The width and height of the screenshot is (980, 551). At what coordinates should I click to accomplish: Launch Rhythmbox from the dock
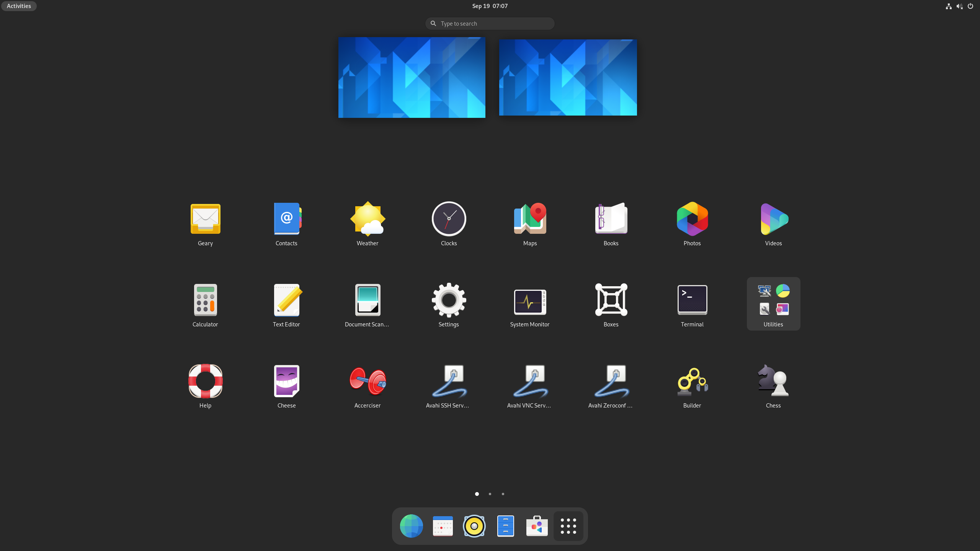tap(474, 526)
